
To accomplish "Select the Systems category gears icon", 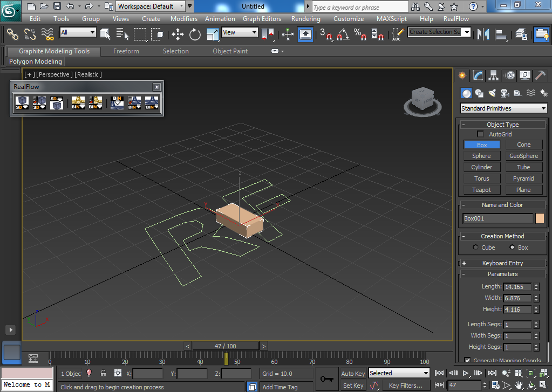I will (x=544, y=93).
